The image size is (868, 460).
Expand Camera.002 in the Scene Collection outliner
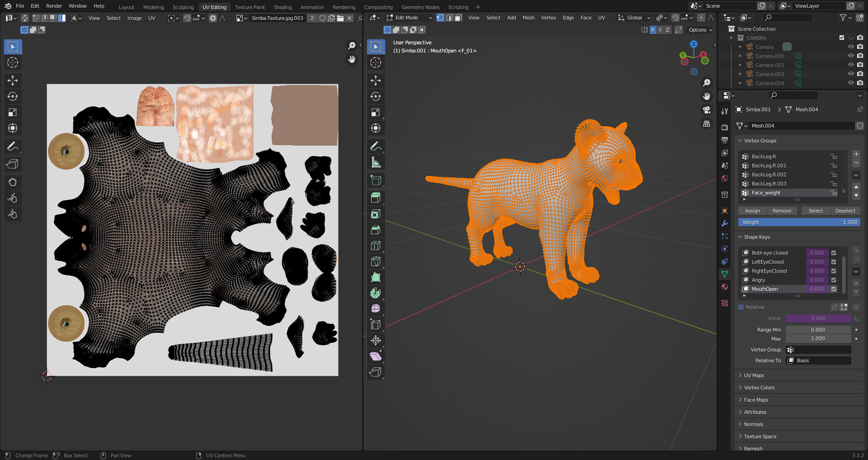click(741, 65)
